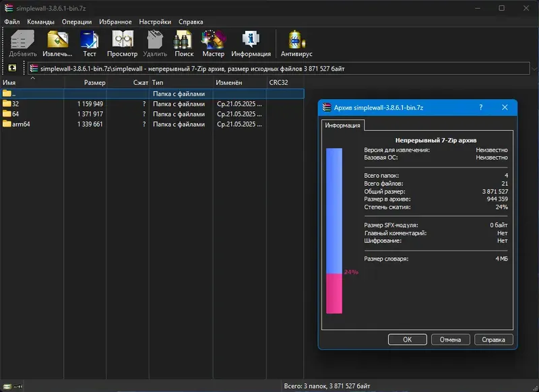Open the address bar path dropdown
539x392 pixels.
click(x=534, y=69)
